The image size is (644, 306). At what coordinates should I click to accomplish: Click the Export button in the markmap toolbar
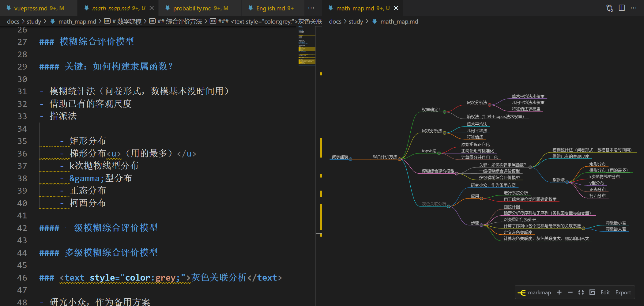[623, 293]
